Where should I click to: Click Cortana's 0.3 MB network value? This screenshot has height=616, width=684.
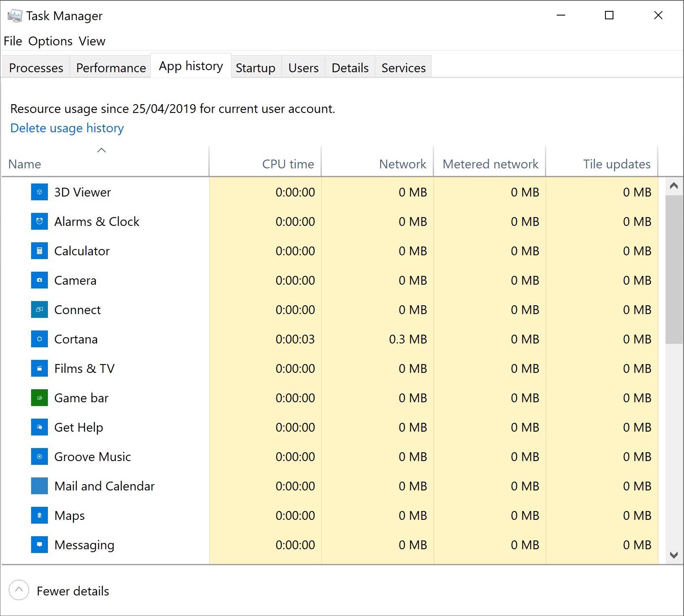pos(408,339)
